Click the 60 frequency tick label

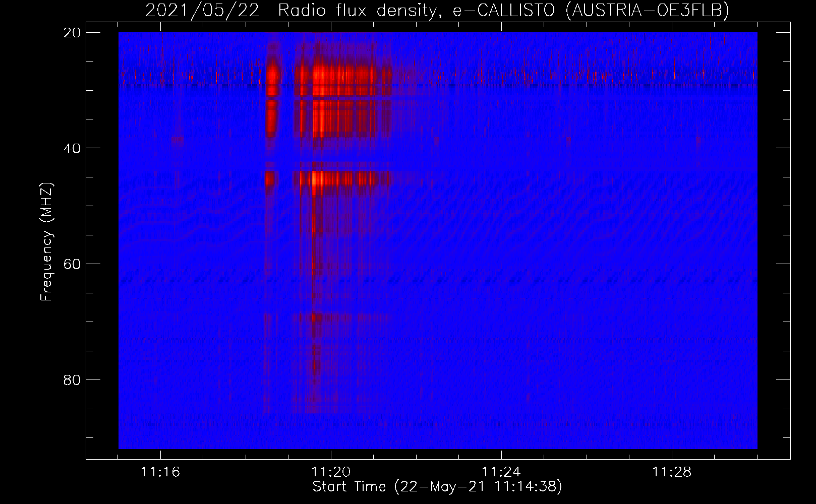pos(73,264)
